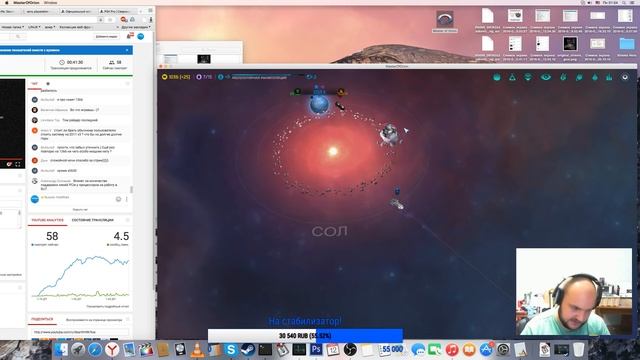Viewport: 640px width, 360px height.
Task: Switch to Состояние трансляции tab
Action: point(93,220)
